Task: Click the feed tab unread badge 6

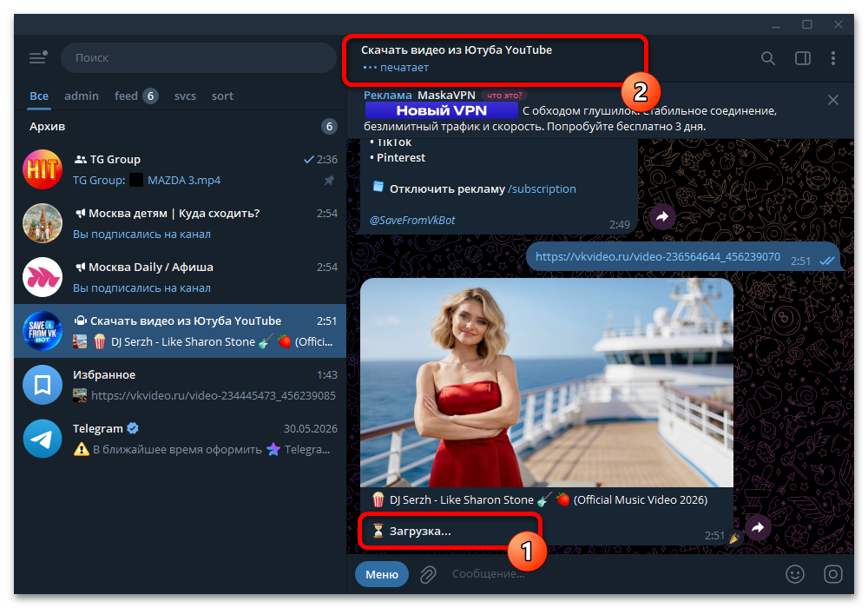Action: point(150,96)
